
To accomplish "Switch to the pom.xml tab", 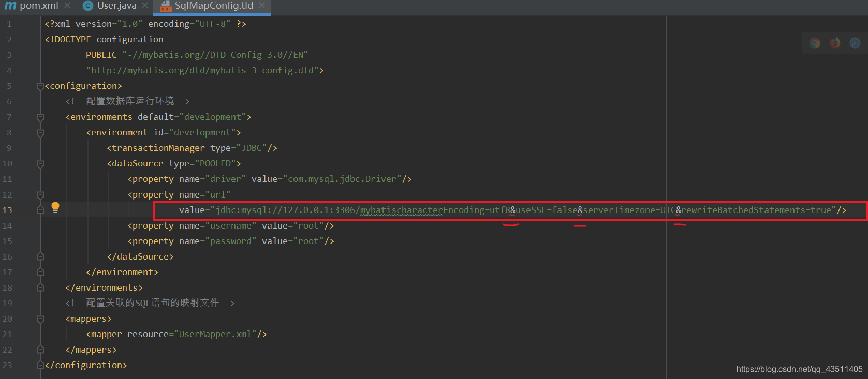I will point(38,6).
